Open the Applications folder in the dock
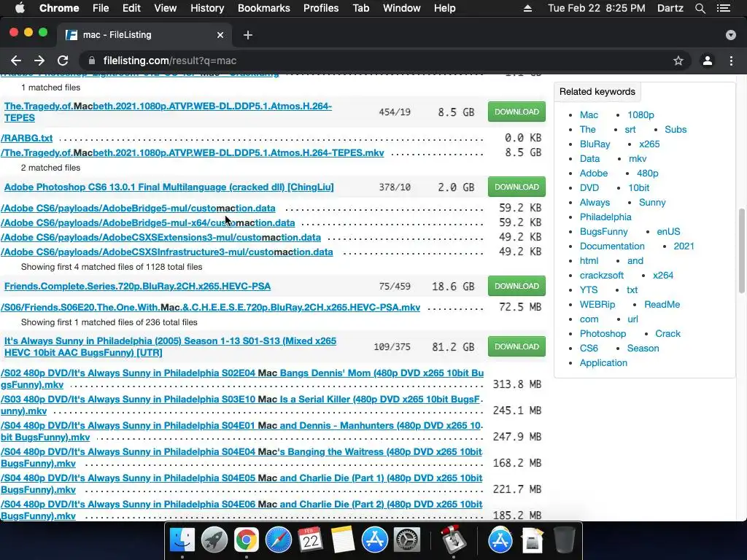The width and height of the screenshot is (747, 560). coord(500,540)
